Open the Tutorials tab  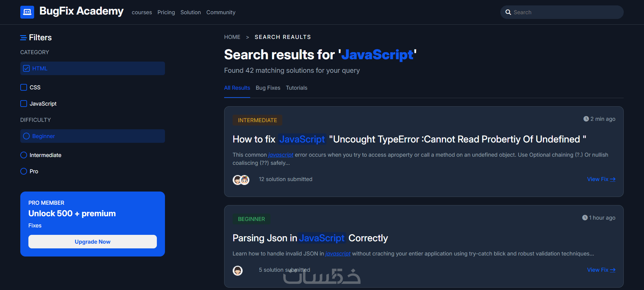(296, 88)
